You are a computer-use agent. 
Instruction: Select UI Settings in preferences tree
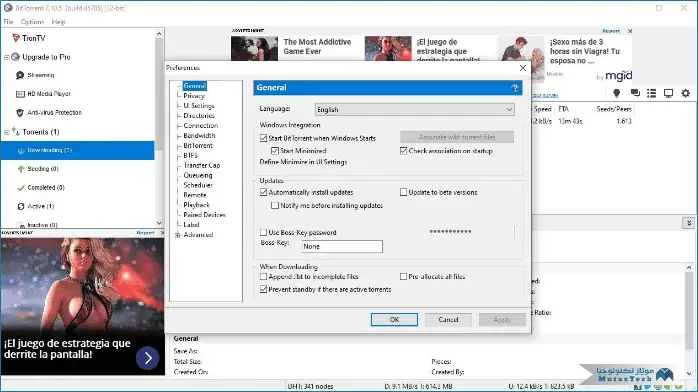point(199,105)
